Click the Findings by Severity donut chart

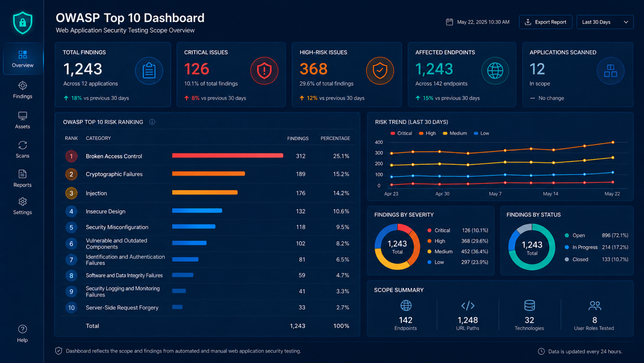click(397, 247)
